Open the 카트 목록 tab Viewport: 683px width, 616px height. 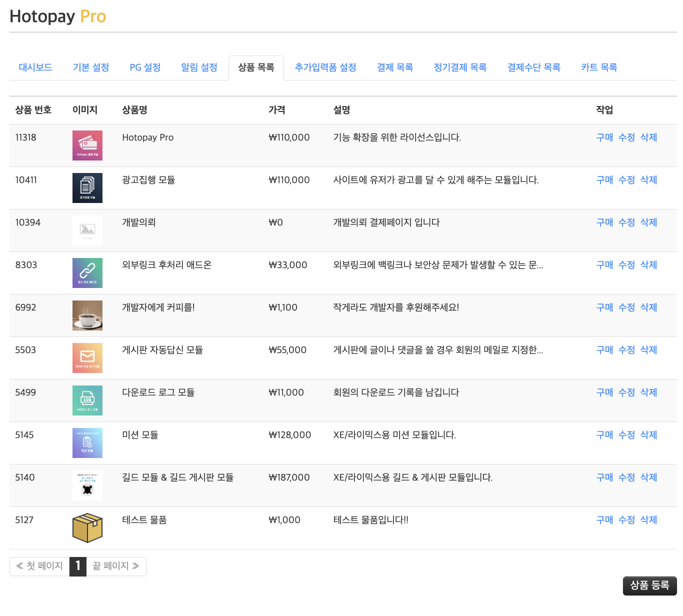click(x=599, y=67)
